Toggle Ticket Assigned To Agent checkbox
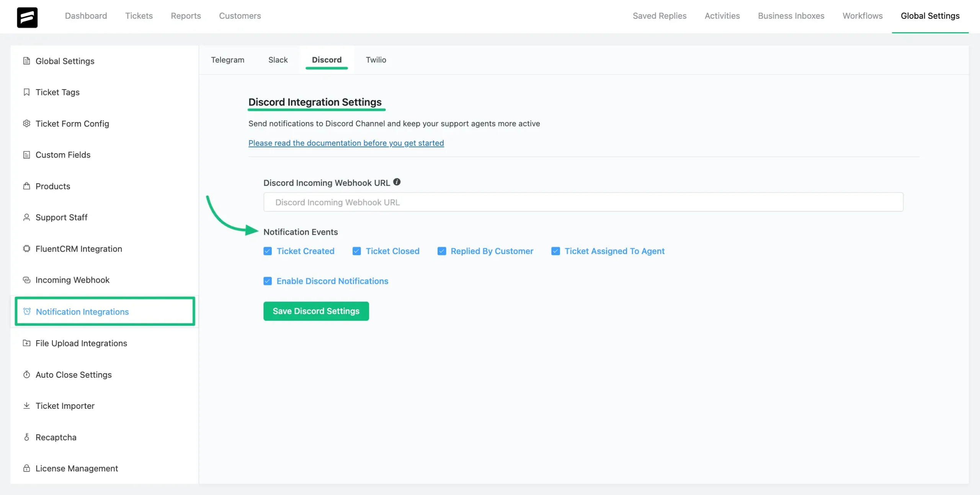Viewport: 980px width, 495px height. 555,251
